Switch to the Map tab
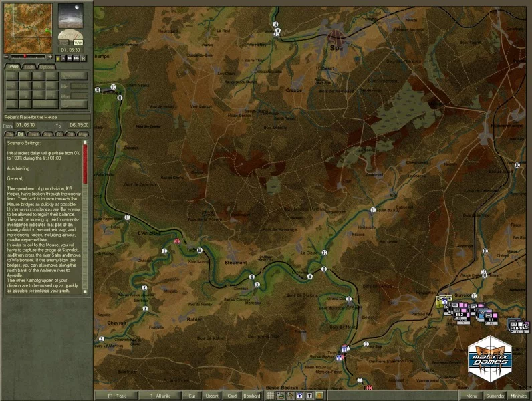Screen dimensions: 532x401 82,134
